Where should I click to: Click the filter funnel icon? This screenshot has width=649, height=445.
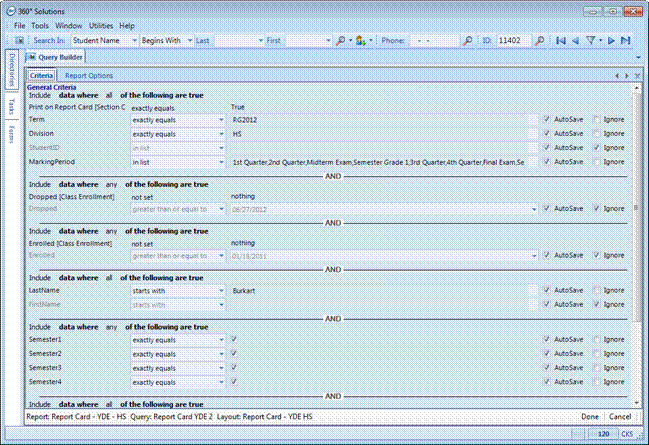pyautogui.click(x=591, y=41)
